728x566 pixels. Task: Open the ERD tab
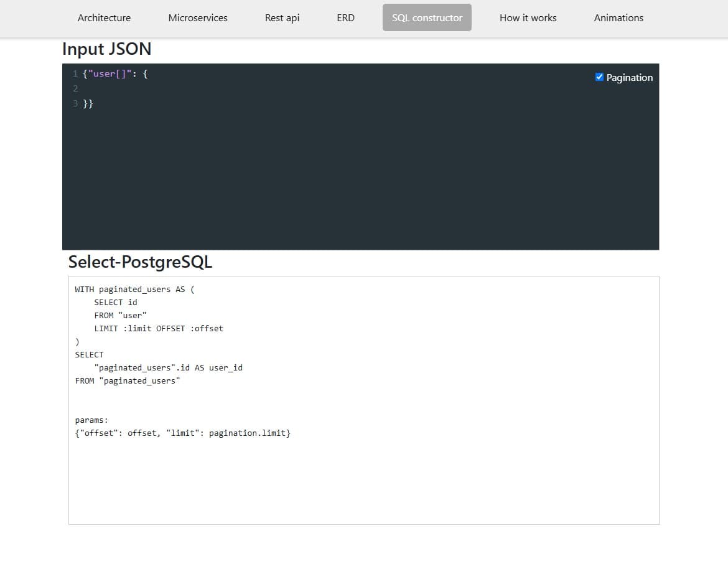[345, 17]
